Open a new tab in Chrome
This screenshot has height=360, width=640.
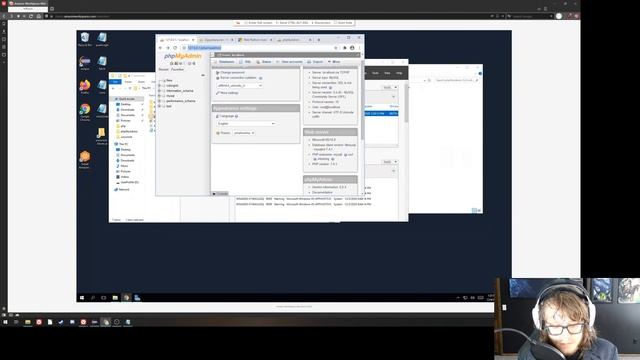[x=319, y=40]
